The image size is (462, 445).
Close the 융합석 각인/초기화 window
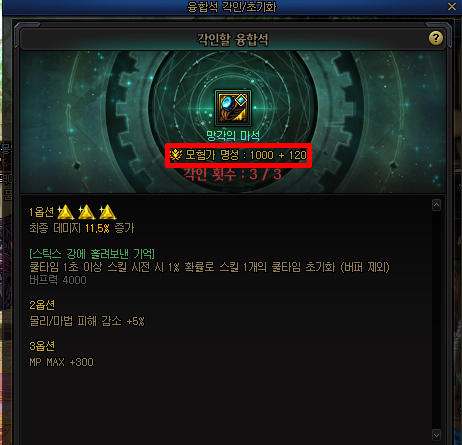point(452,6)
